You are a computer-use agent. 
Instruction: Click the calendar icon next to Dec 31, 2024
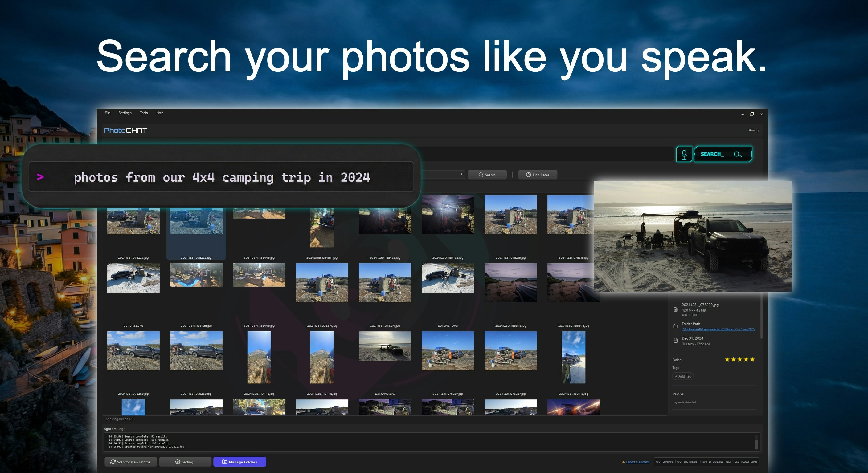click(x=675, y=341)
